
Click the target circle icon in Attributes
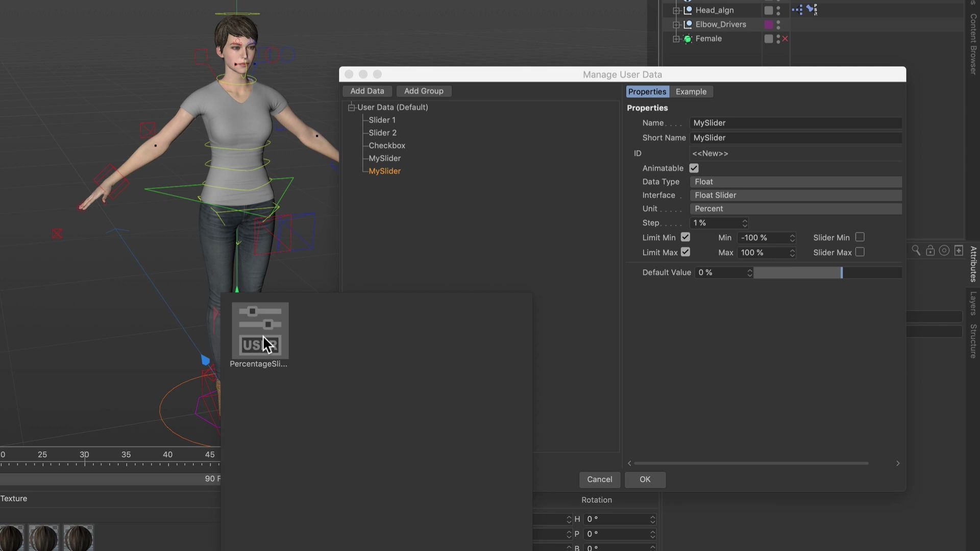[944, 251]
